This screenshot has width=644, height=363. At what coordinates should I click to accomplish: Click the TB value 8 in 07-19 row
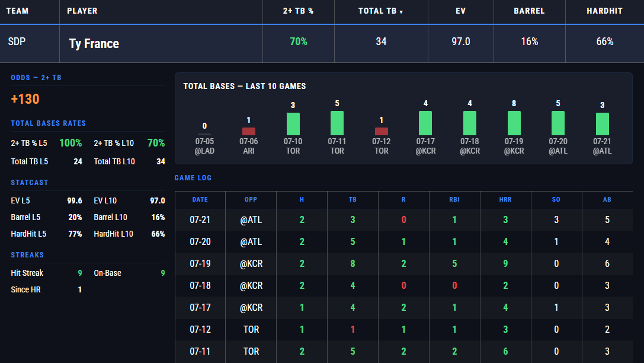[x=353, y=263]
